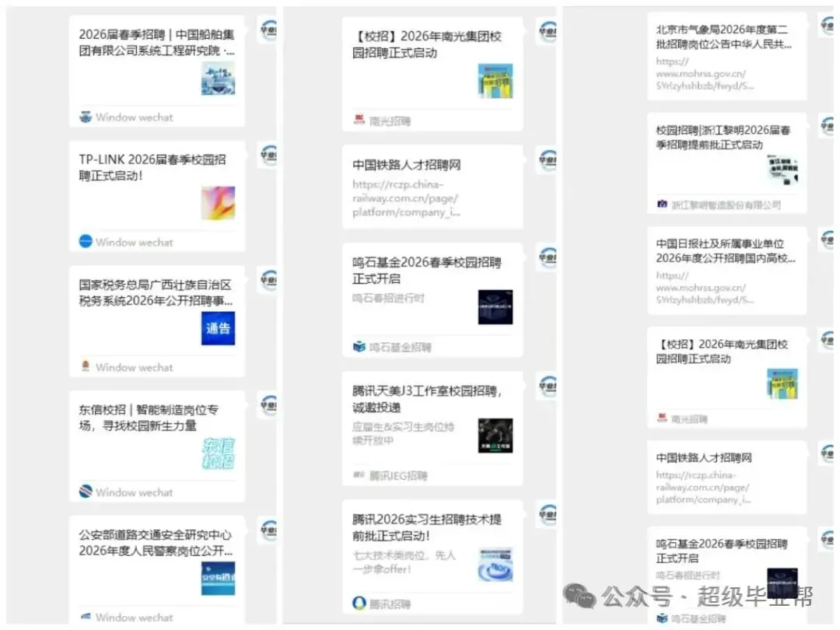Click the 浙江黎明 card thumbnail image

pyautogui.click(x=782, y=170)
